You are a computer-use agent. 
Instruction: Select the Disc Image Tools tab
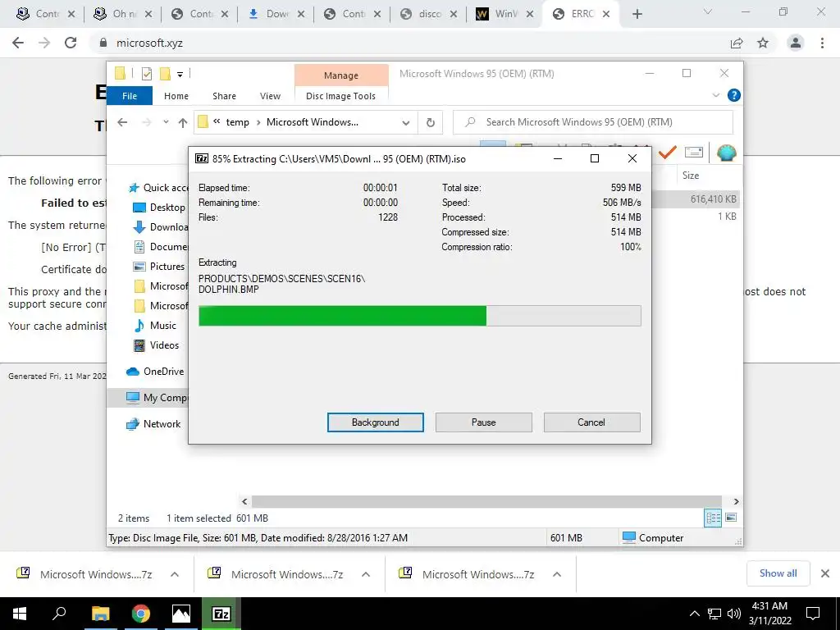coord(340,96)
